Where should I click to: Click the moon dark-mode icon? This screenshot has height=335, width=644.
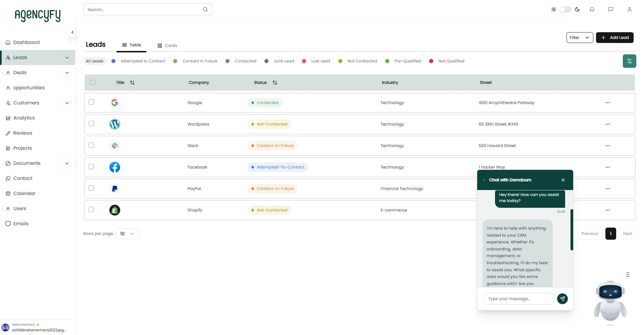[577, 9]
